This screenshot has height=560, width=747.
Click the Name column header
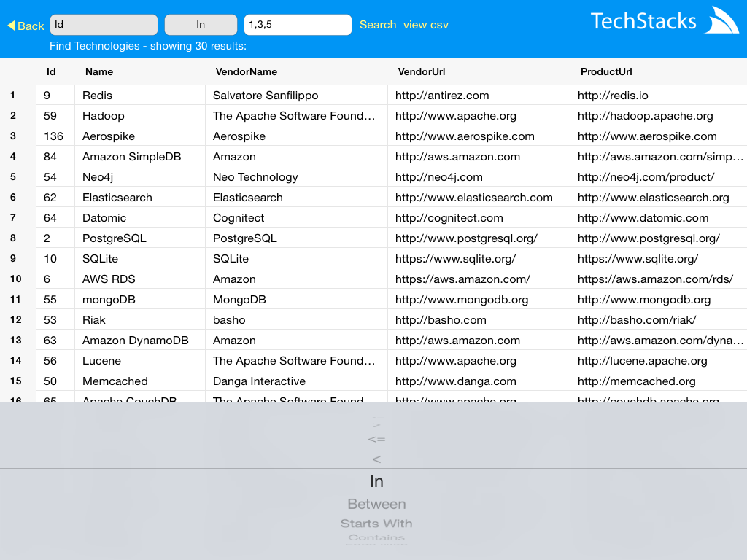(99, 71)
